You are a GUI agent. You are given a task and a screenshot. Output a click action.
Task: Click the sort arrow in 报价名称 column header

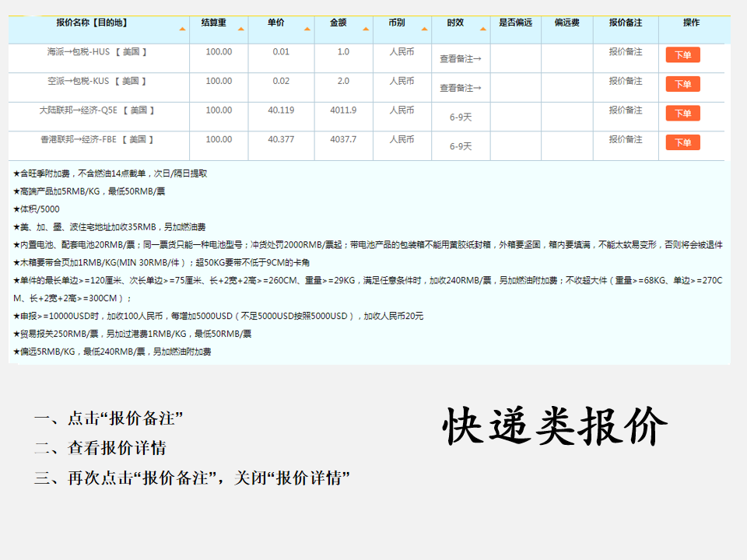182,29
